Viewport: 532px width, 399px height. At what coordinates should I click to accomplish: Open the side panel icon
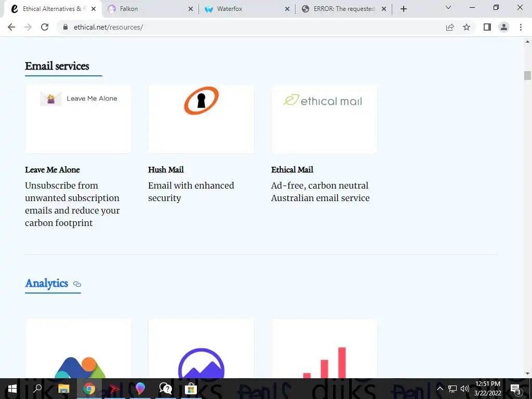click(x=487, y=27)
